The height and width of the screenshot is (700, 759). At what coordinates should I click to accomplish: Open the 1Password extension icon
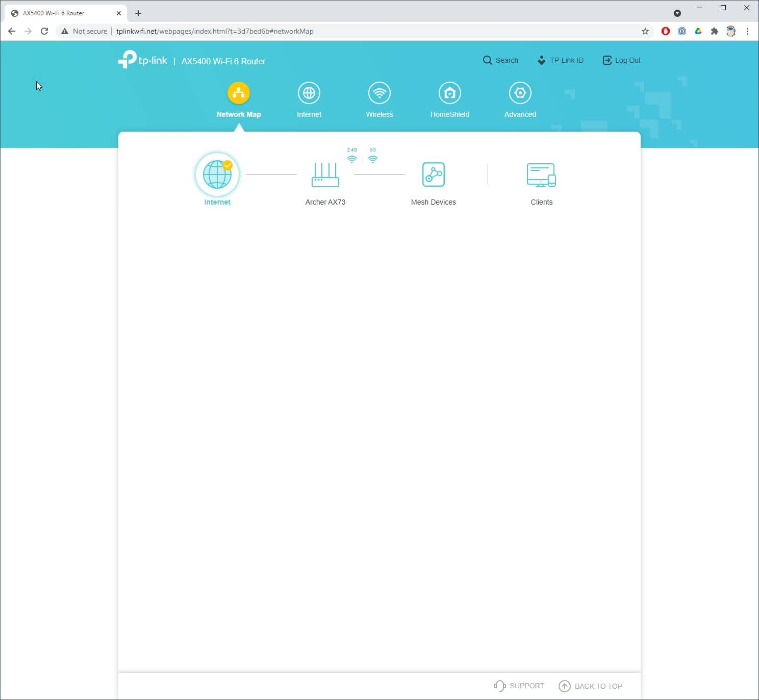[682, 31]
